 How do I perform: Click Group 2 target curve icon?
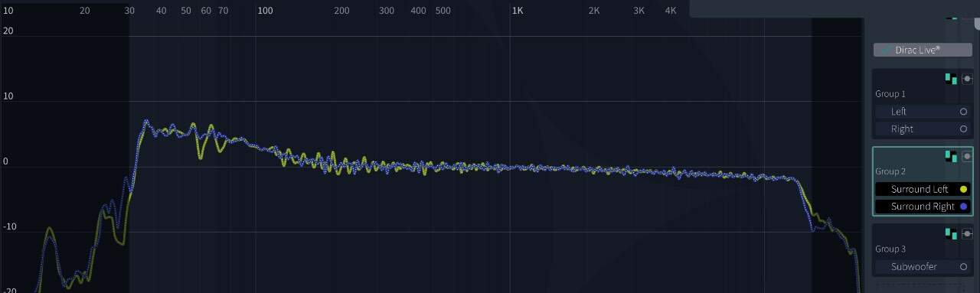[x=967, y=156]
